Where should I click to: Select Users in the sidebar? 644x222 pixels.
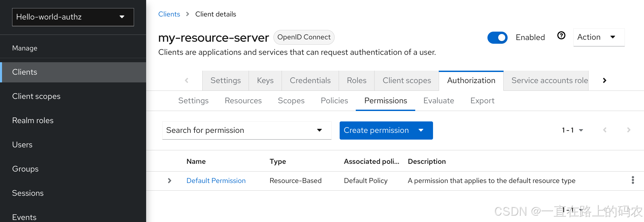22,145
